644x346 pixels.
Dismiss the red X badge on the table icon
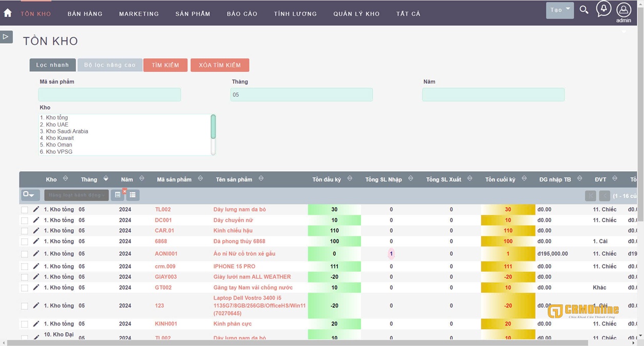pyautogui.click(x=124, y=191)
